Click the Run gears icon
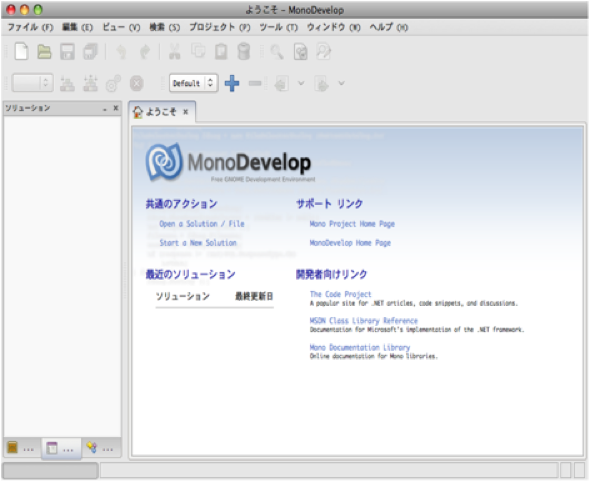This screenshot has height=482, width=590. [x=113, y=83]
